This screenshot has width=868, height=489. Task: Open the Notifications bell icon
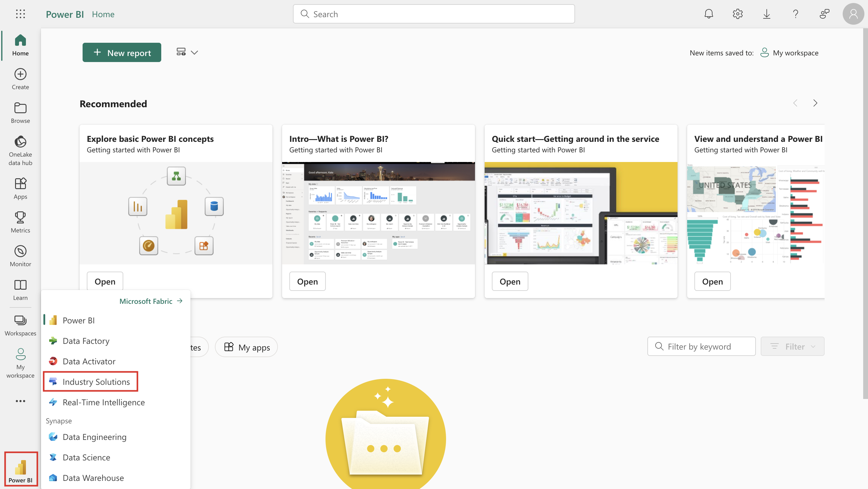709,14
